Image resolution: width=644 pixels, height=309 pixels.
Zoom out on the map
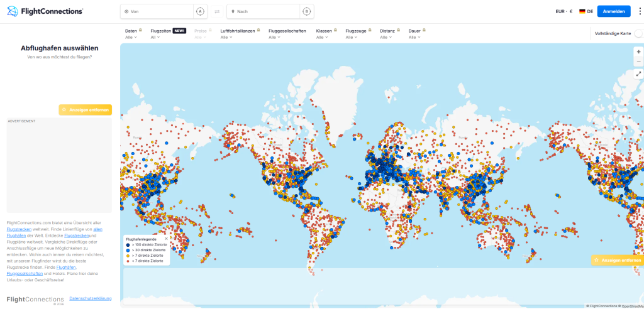[x=638, y=62]
